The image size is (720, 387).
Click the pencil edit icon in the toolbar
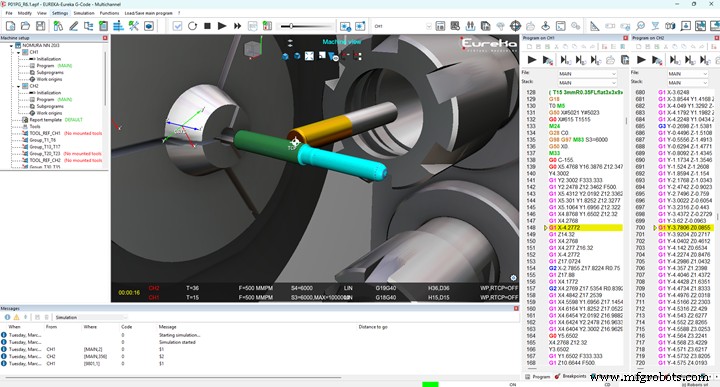73,26
